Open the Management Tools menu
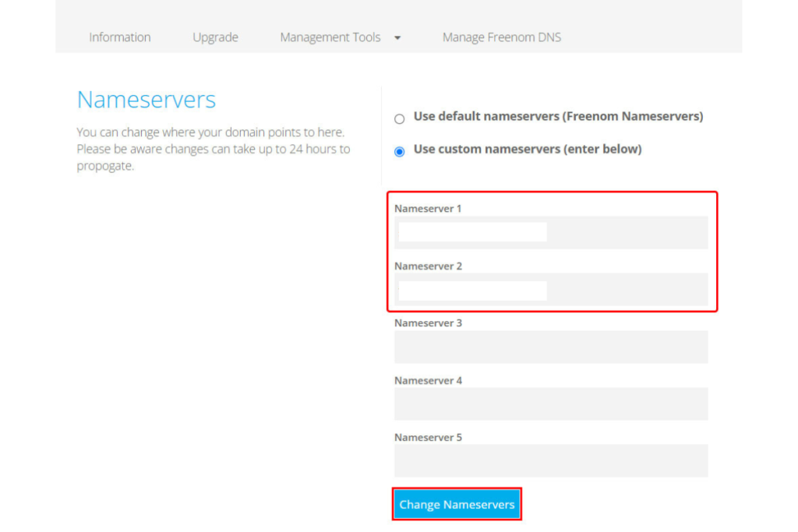Viewport: 798px width, 532px height. pyautogui.click(x=330, y=37)
